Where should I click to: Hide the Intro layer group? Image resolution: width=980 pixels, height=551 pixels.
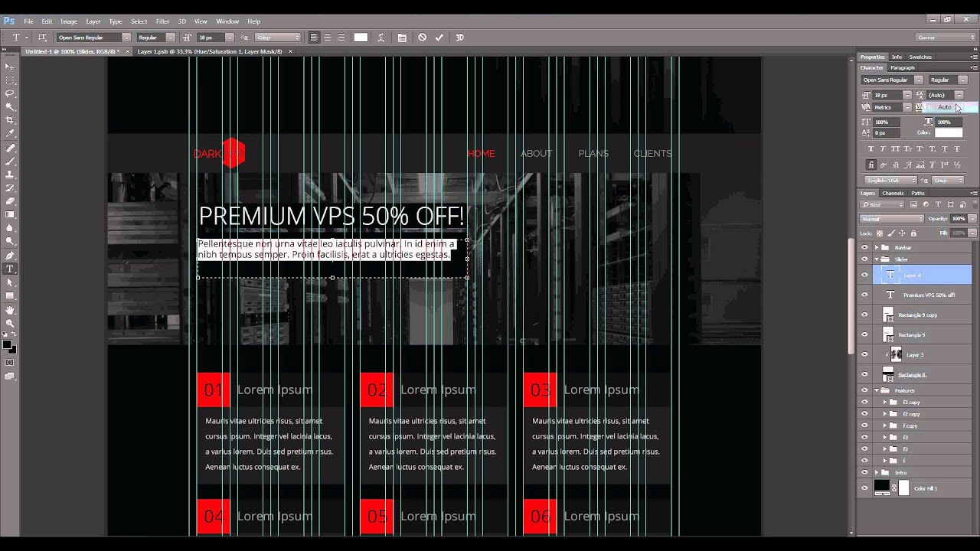coord(864,472)
